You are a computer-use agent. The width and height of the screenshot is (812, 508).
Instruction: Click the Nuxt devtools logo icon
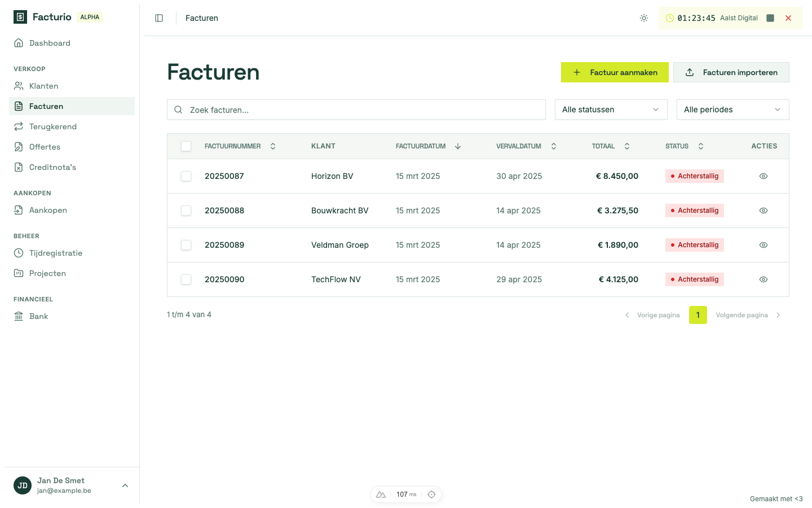pyautogui.click(x=381, y=494)
